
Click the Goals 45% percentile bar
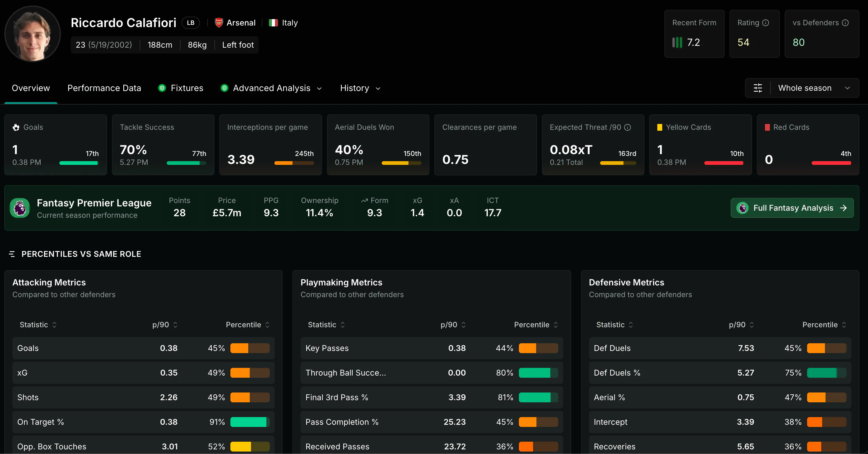click(250, 348)
